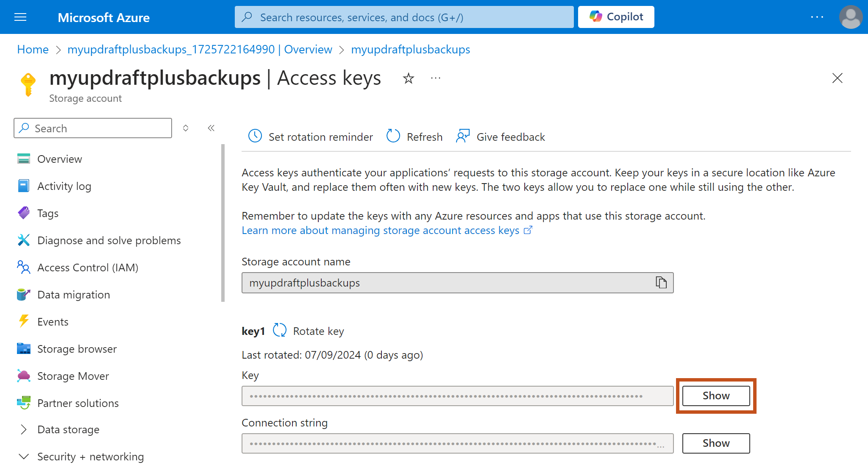This screenshot has height=468, width=868.
Task: Click the Rotate key icon for key1
Action: click(x=280, y=330)
